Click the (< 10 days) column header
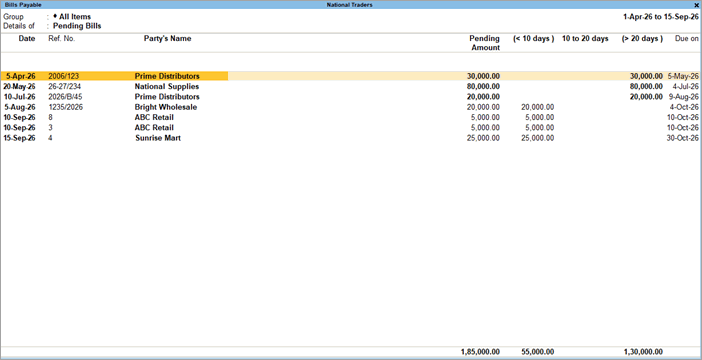Screen dimensions: 702x360 click(x=534, y=39)
